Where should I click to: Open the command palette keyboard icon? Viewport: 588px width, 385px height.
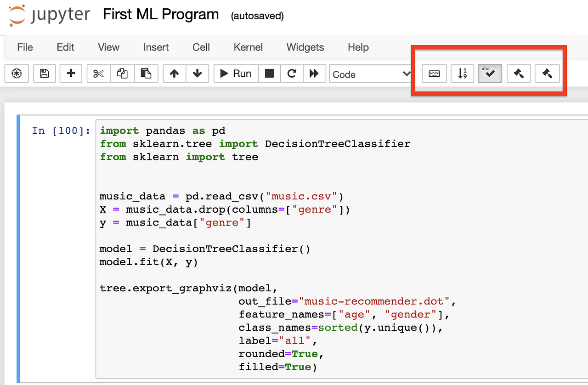click(x=433, y=74)
